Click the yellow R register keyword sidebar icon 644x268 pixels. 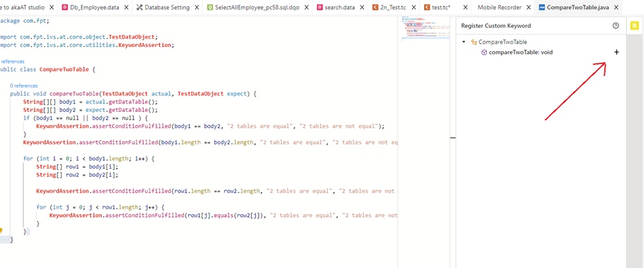coord(634,26)
